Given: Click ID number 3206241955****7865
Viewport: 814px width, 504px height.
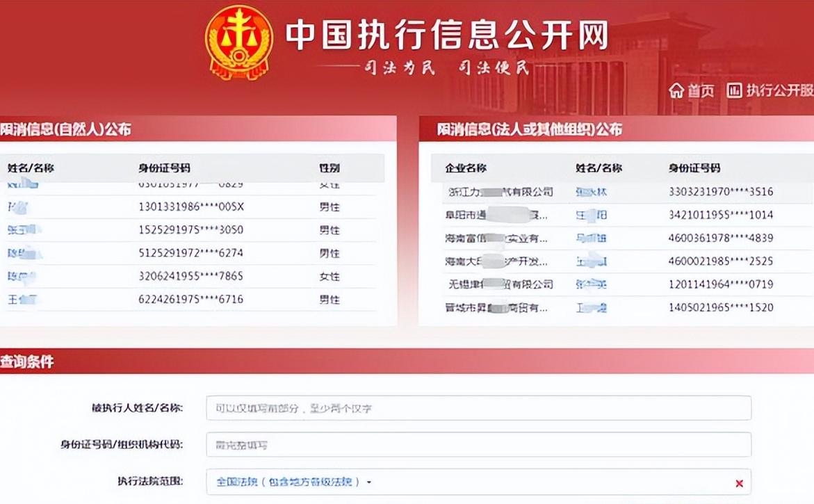Looking at the screenshot, I should 191,275.
